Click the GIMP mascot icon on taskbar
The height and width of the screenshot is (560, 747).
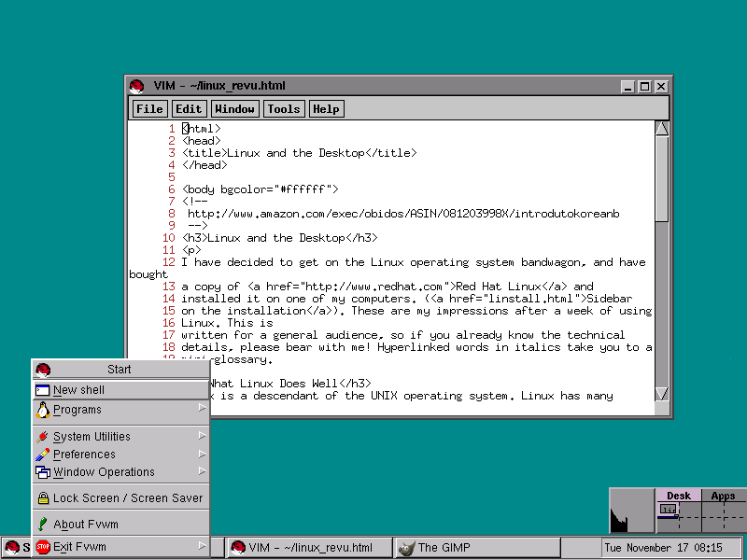pos(406,548)
